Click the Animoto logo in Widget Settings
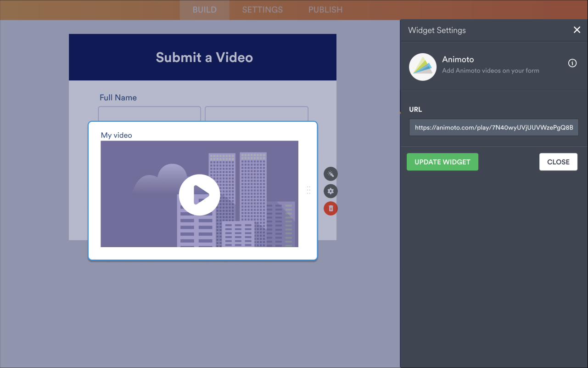 point(422,67)
